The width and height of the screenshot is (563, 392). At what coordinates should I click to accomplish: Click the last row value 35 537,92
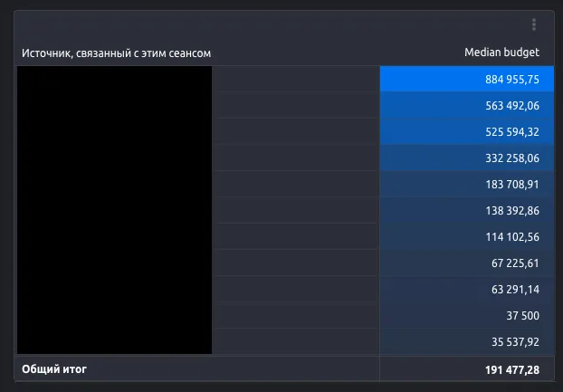click(512, 341)
